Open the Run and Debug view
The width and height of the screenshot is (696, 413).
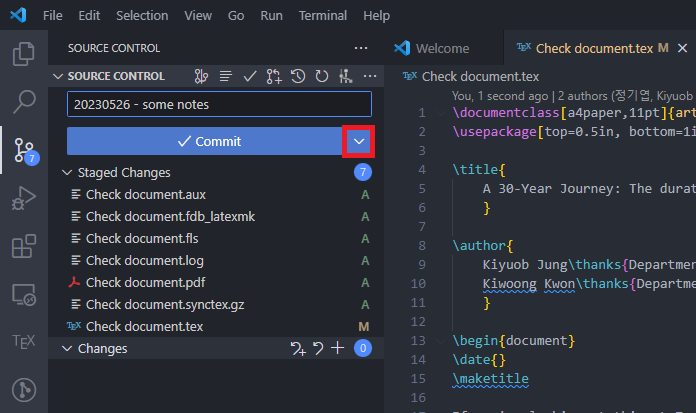pyautogui.click(x=24, y=198)
